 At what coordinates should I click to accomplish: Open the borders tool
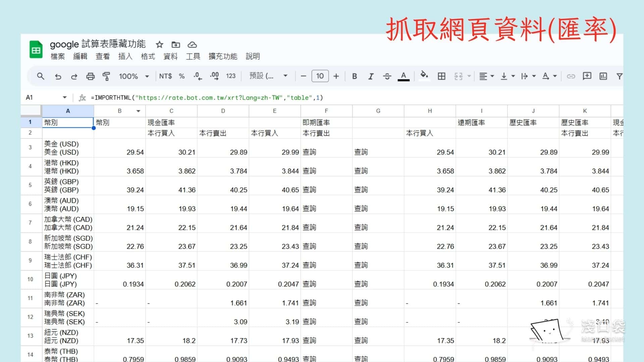click(442, 76)
